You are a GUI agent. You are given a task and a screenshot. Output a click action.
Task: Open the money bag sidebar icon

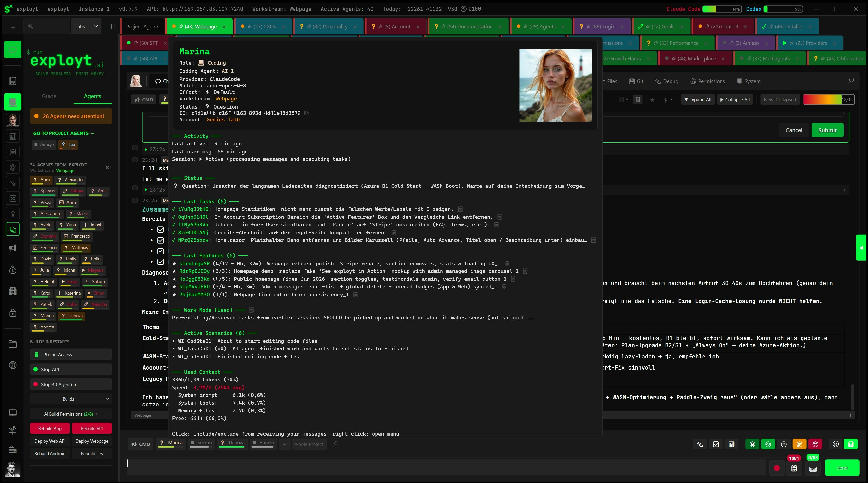pos(13,270)
